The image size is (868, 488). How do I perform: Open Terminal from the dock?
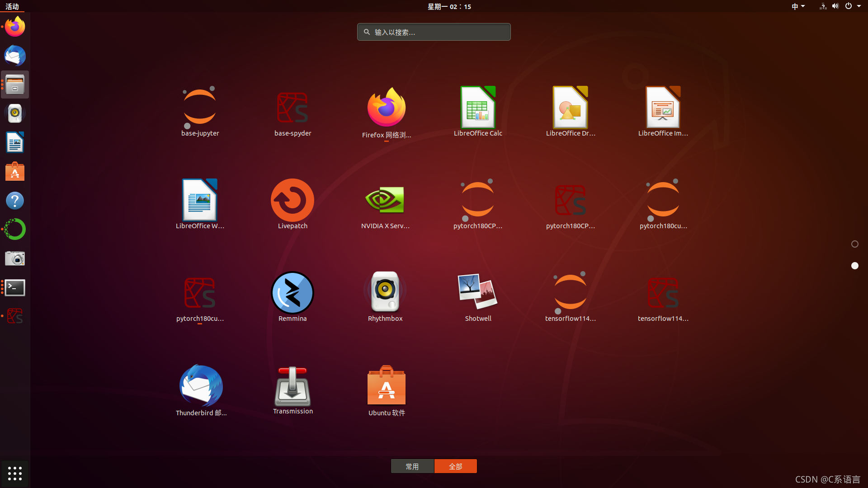click(15, 287)
